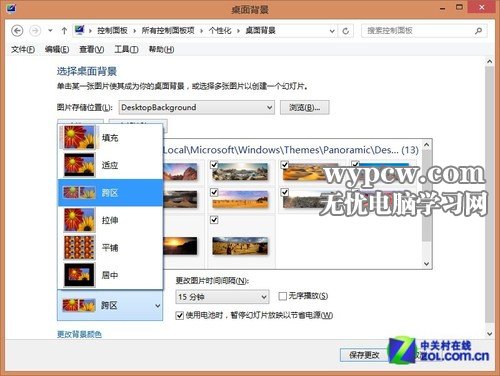Click the Control Panel icon in address bar
The height and width of the screenshot is (376, 500).
tap(79, 30)
